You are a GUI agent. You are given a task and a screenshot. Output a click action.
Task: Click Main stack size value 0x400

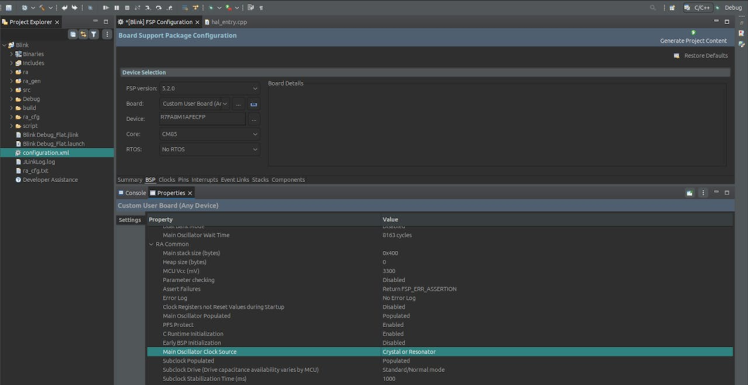point(390,253)
